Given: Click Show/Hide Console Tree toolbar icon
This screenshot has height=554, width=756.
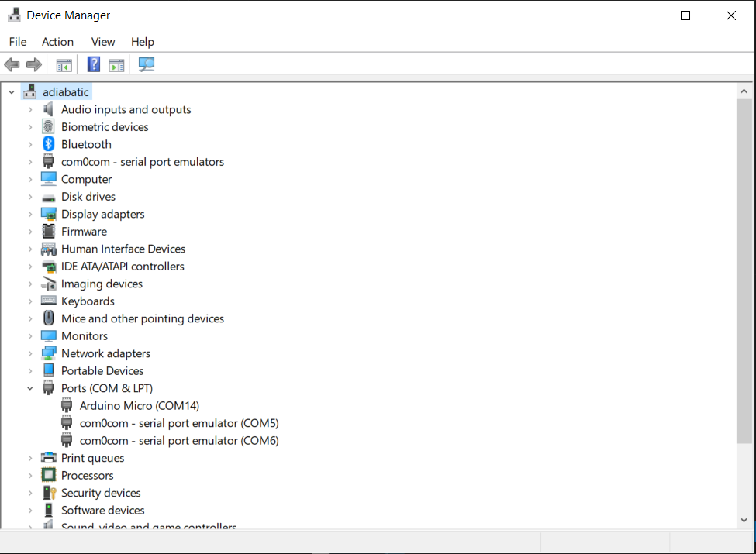Looking at the screenshot, I should tap(64, 64).
